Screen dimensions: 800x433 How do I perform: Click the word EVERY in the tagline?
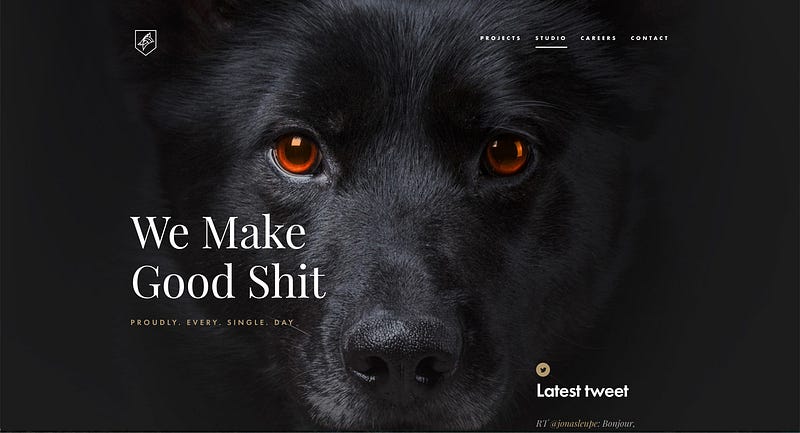204,322
